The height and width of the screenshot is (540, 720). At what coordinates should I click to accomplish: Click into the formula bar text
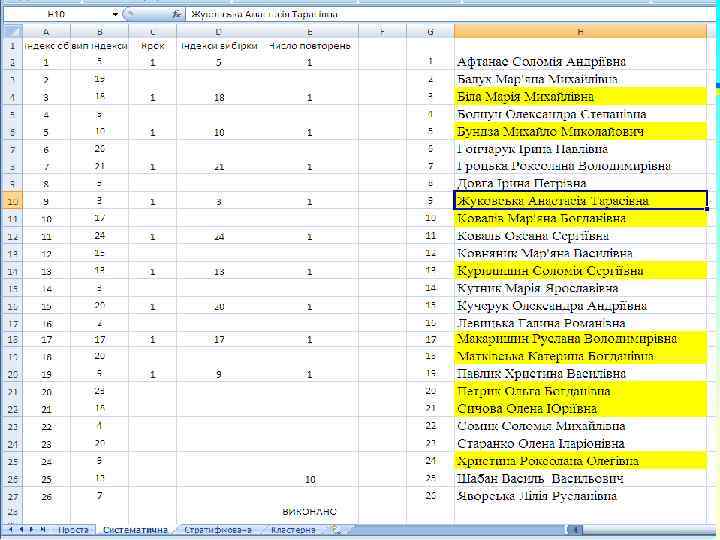pyautogui.click(x=450, y=14)
